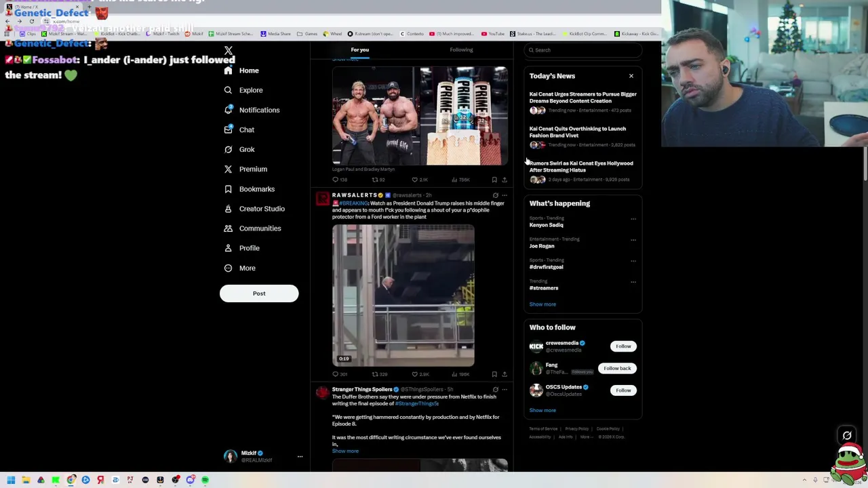Screen dimensions: 868x488
Task: Open the Premium page
Action: point(245,169)
